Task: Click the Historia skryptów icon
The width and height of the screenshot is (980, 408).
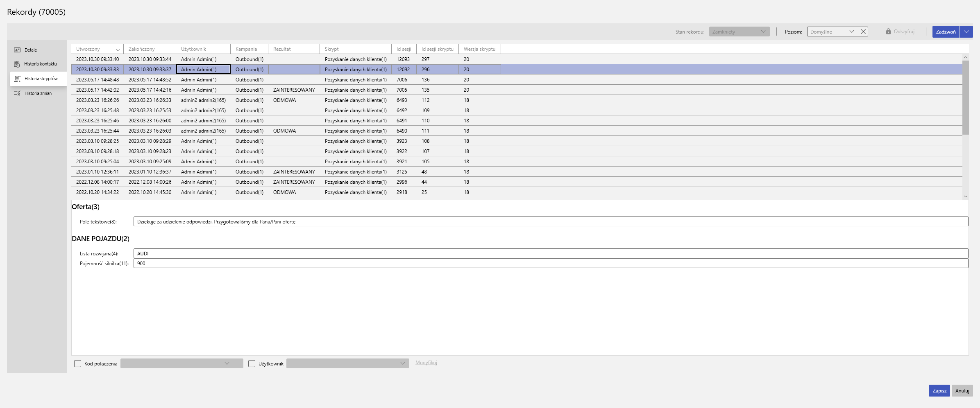Action: pyautogui.click(x=17, y=79)
